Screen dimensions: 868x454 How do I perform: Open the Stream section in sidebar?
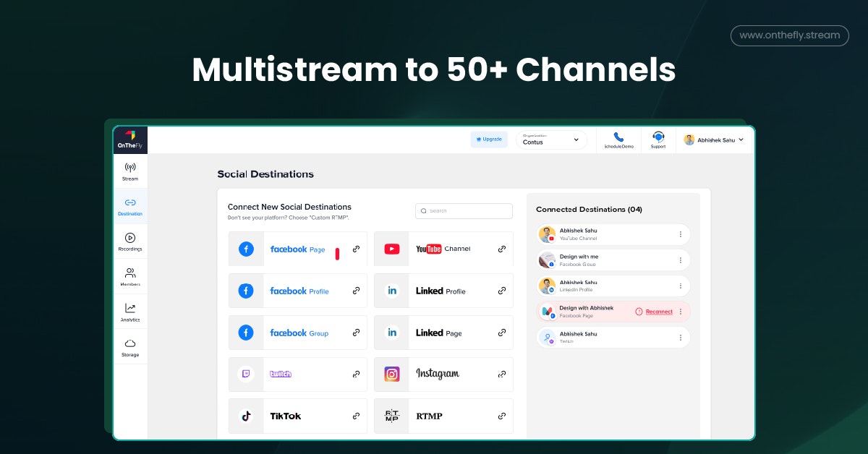130,171
